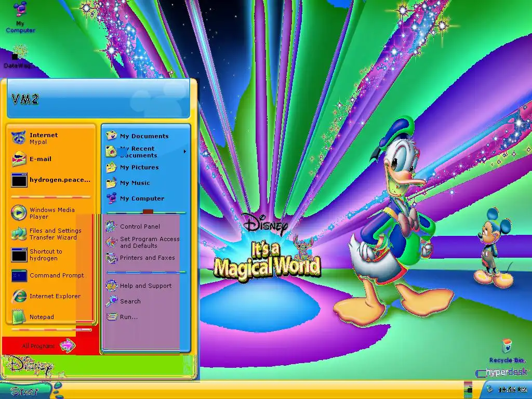Image resolution: width=532 pixels, height=399 pixels.
Task: Expand My Recent Documents submenu arrow
Action: pyautogui.click(x=185, y=151)
